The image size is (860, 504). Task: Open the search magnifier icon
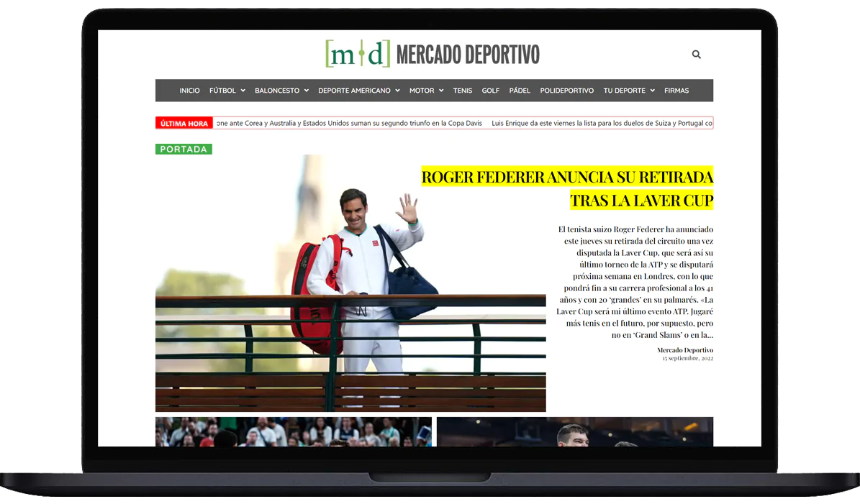tap(696, 54)
